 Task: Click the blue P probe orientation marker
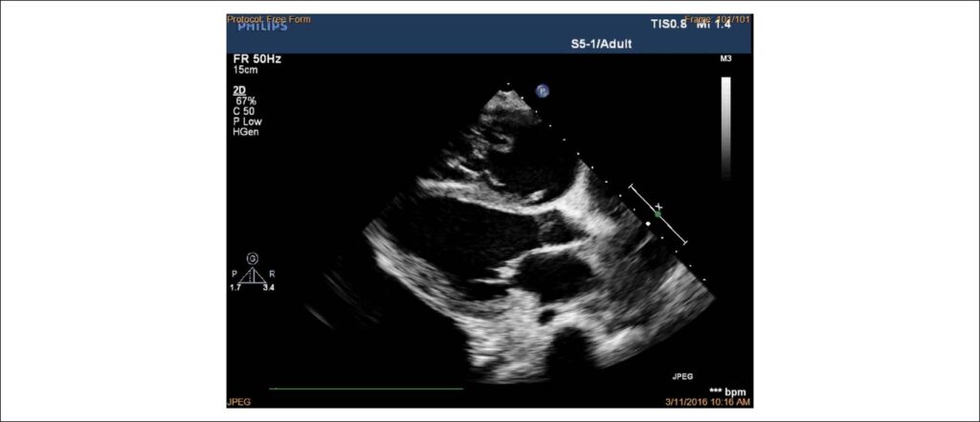pyautogui.click(x=543, y=91)
